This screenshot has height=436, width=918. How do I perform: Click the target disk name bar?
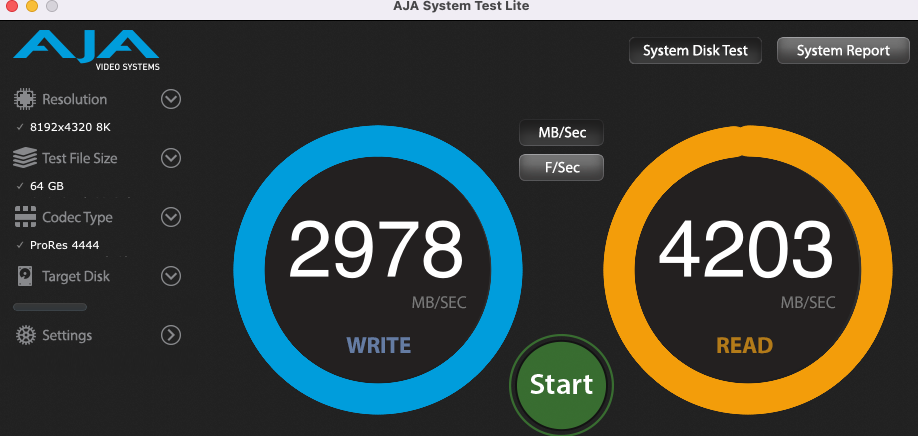click(x=50, y=307)
